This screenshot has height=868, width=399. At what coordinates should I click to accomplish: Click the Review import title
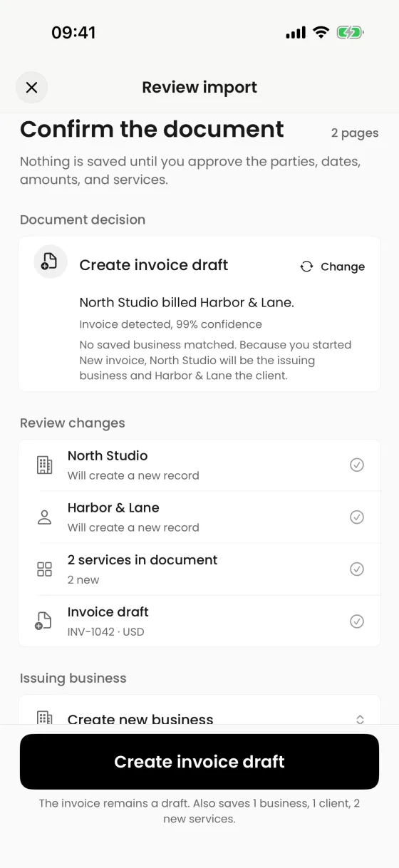(x=199, y=88)
